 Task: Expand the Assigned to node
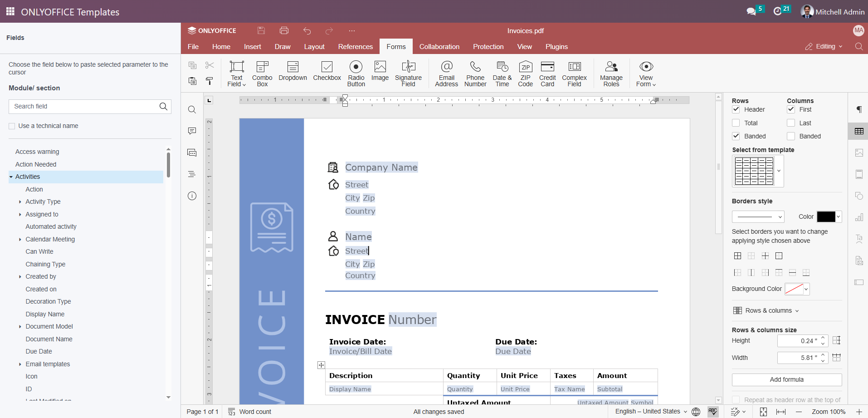(x=20, y=214)
